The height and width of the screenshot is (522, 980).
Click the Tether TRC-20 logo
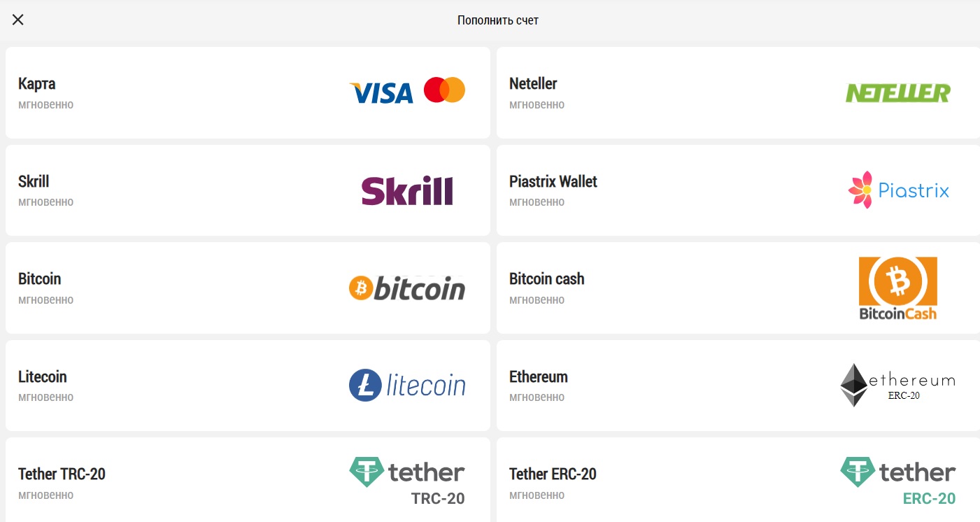point(407,481)
